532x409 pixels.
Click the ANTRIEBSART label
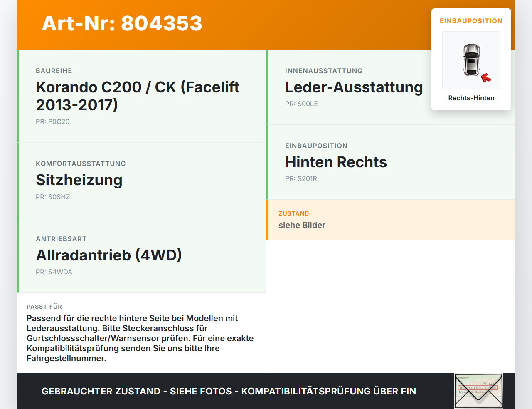(61, 239)
